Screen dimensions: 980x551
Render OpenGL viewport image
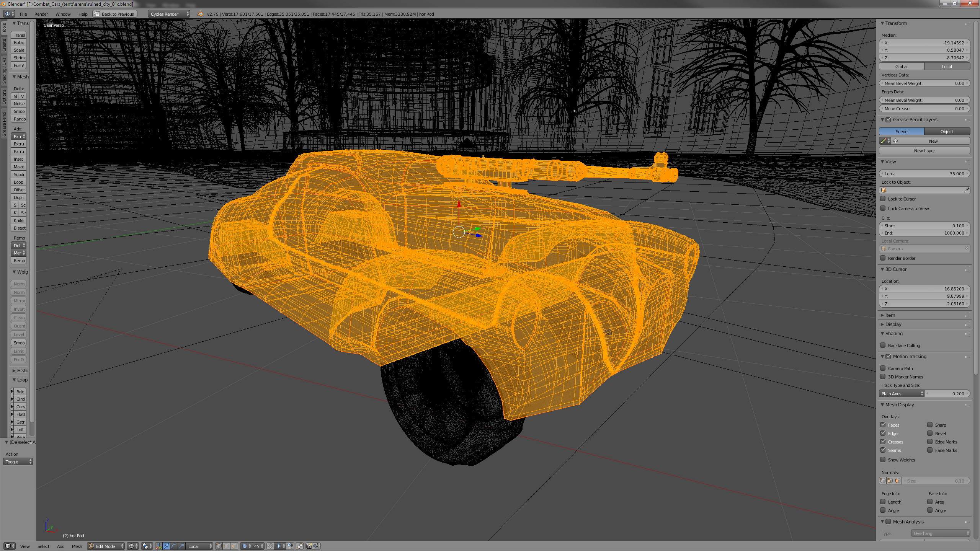[x=309, y=546]
